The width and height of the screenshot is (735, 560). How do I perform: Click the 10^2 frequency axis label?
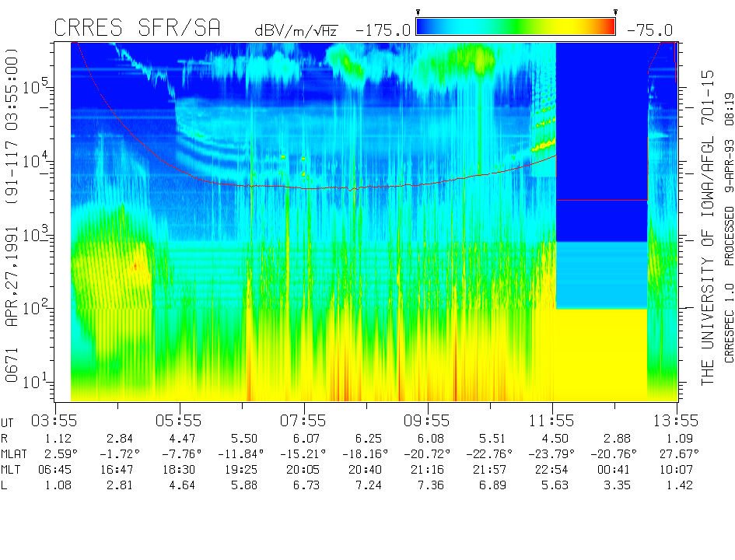pyautogui.click(x=38, y=308)
